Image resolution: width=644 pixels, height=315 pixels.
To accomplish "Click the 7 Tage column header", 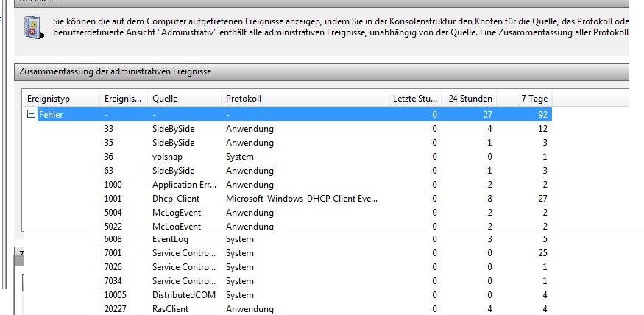I will (x=524, y=98).
